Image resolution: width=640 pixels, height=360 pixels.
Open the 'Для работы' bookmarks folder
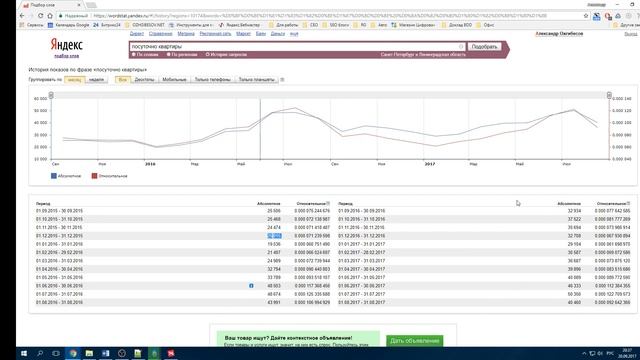pyautogui.click(x=283, y=25)
